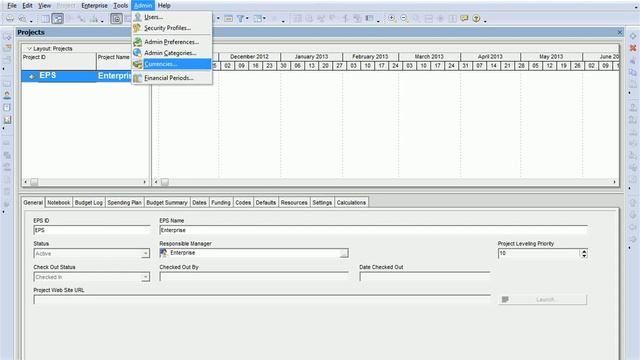The width and height of the screenshot is (640, 360).
Task: Click the Filter funnel toolbar icon
Action: 240,18
